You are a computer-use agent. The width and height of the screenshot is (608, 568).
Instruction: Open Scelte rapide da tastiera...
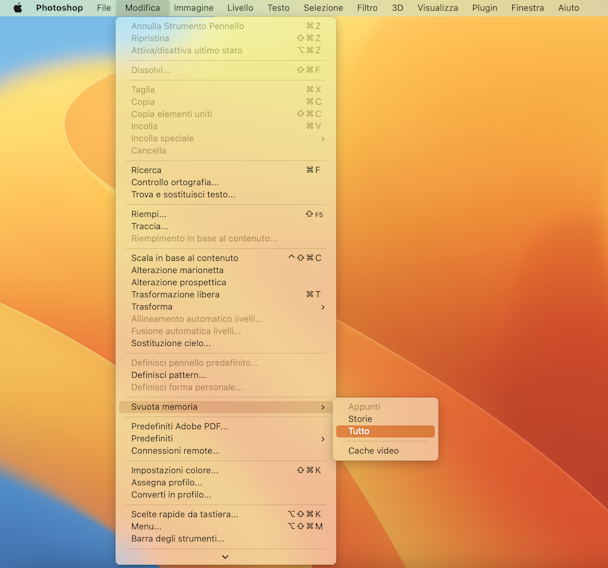226,514
